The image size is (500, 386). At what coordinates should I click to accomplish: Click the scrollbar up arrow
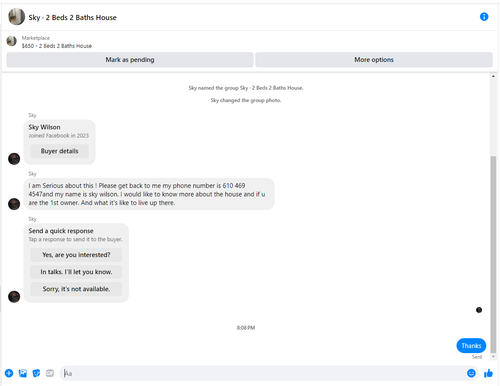(x=493, y=76)
